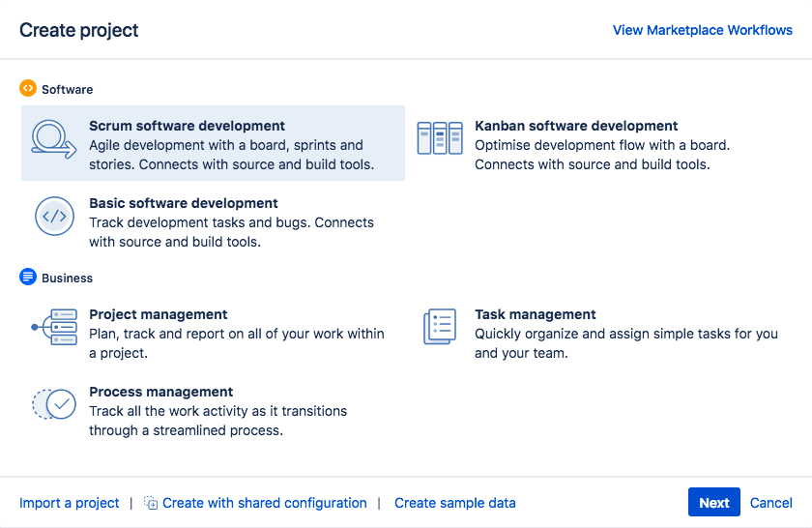The height and width of the screenshot is (528, 812).
Task: Click 'Track all the work activity' description
Action: [218, 421]
